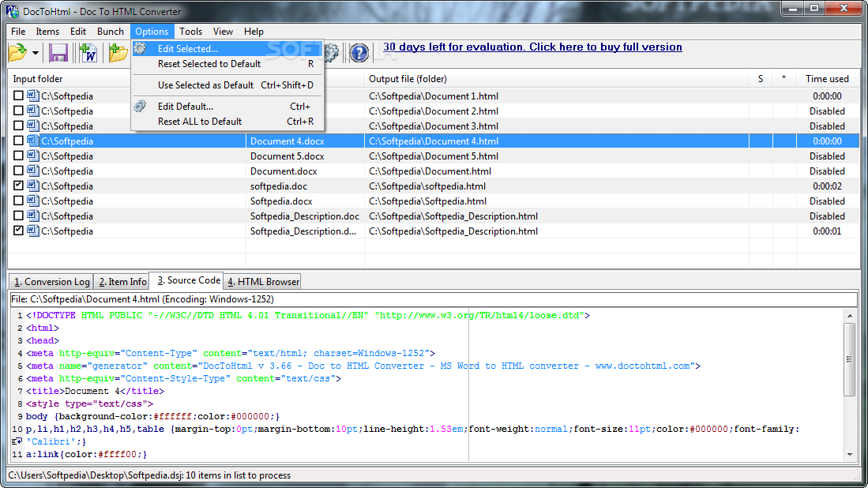Image resolution: width=868 pixels, height=488 pixels.
Task: Choose Reset Selected to Default
Action: [x=227, y=64]
